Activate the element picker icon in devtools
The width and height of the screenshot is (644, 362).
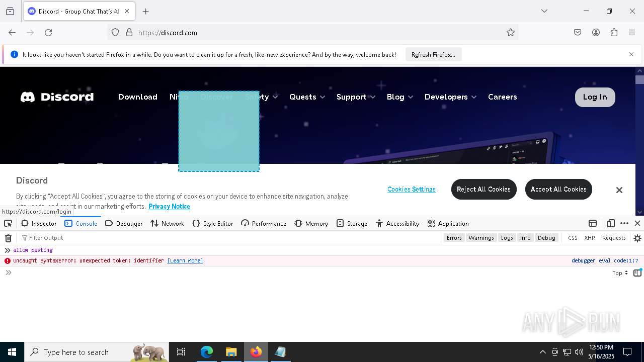(x=8, y=224)
